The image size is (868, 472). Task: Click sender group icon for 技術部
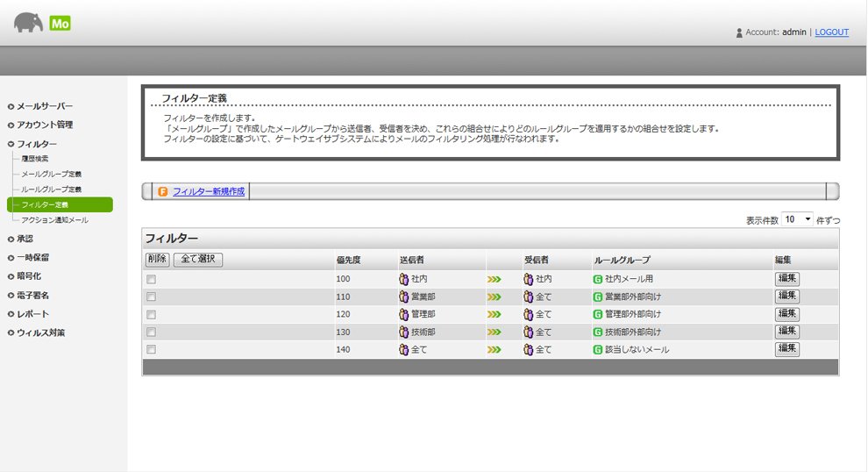(x=403, y=332)
